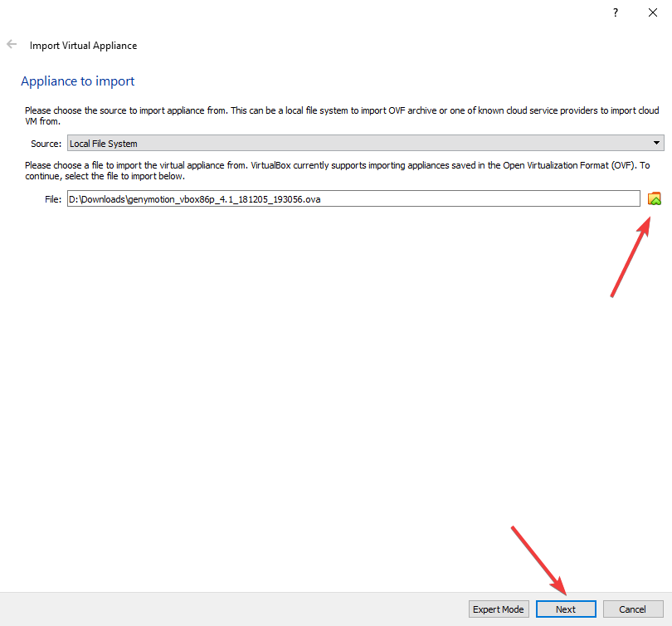Click the browse folder icon beside the file path
The height and width of the screenshot is (626, 672).
[655, 198]
